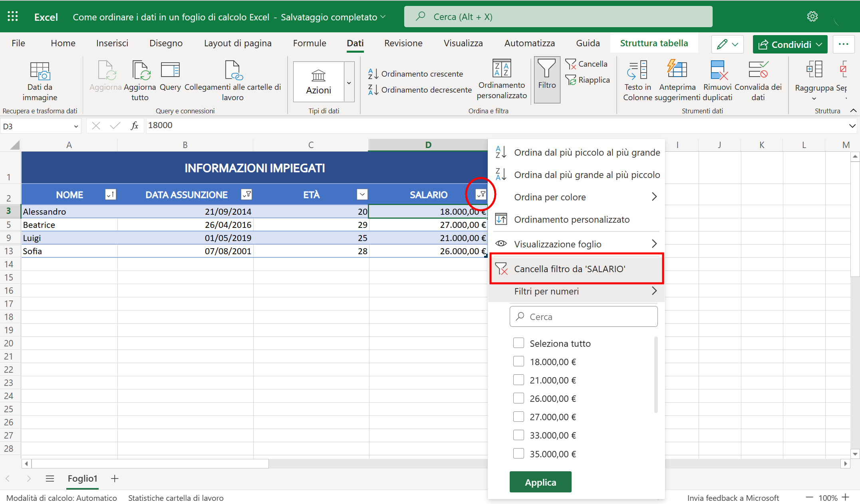The height and width of the screenshot is (504, 860).
Task: Expand the Name Box dropdown arrow
Action: click(x=76, y=126)
